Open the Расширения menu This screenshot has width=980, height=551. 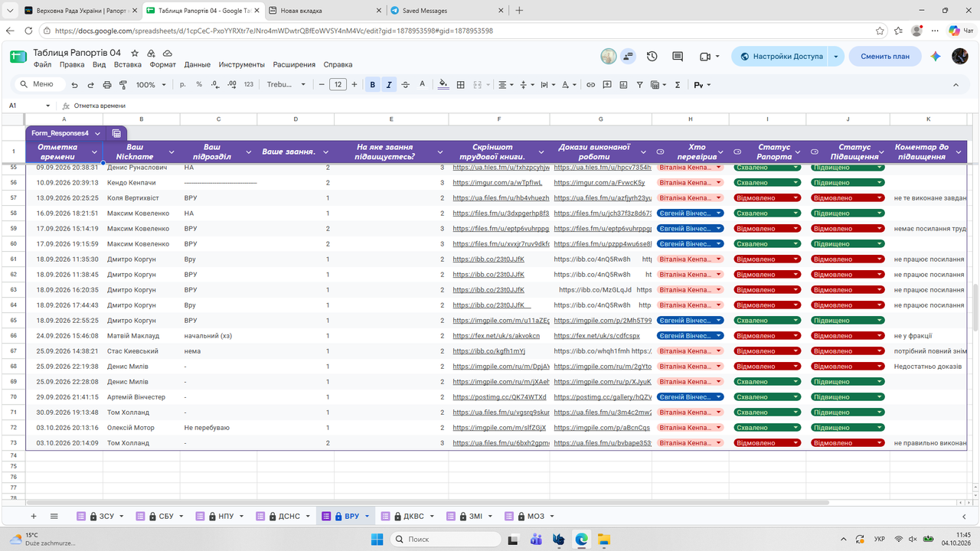pos(294,65)
